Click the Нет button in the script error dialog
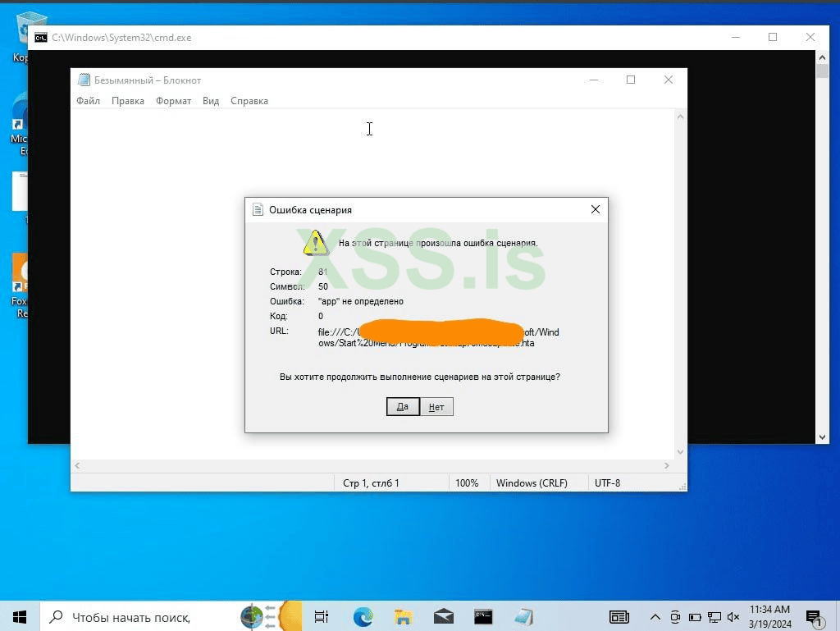Screen dimensions: 840x631 [x=436, y=406]
